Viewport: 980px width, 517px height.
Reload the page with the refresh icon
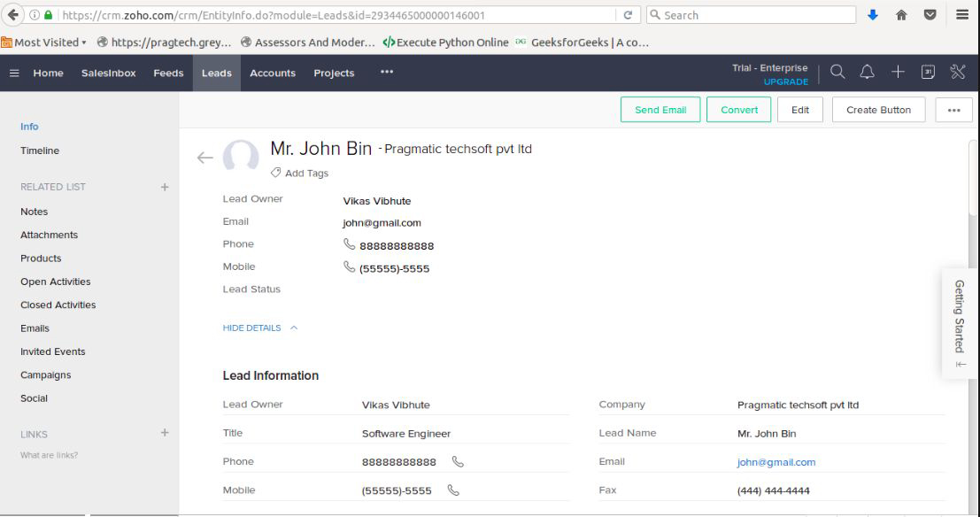[x=629, y=15]
